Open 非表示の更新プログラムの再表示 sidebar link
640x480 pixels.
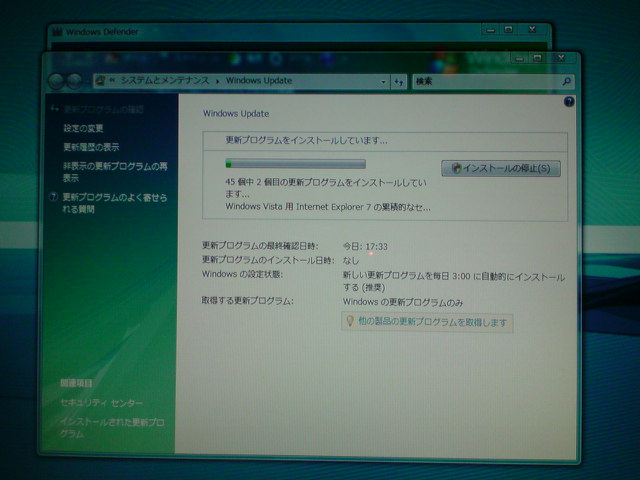(x=115, y=172)
